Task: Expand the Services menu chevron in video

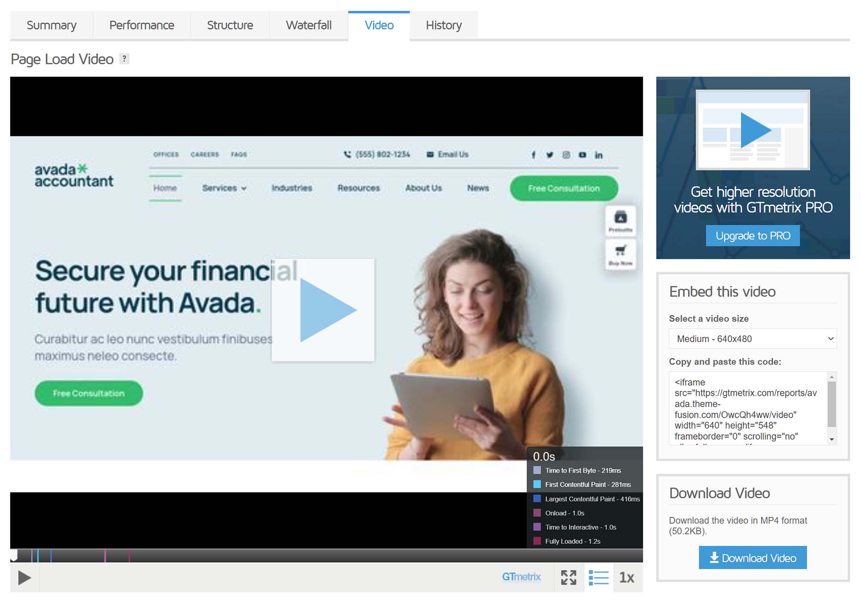Action: pyautogui.click(x=244, y=188)
